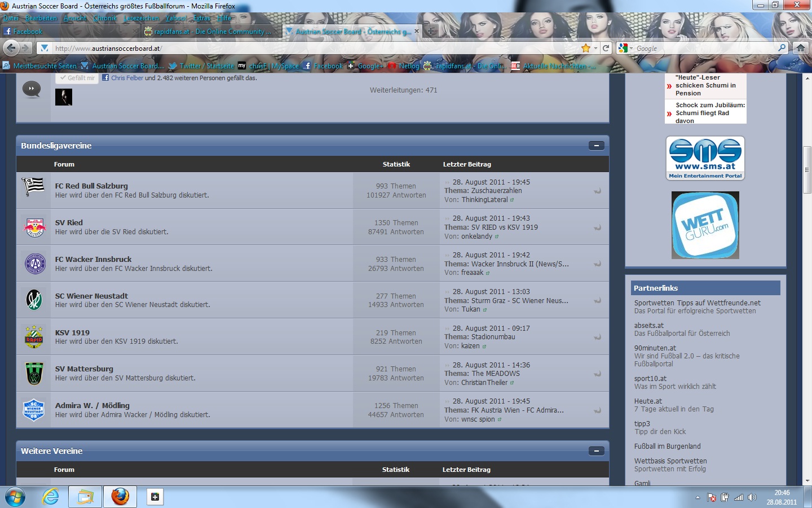The width and height of the screenshot is (812, 508).
Task: Open the FC Red Bull Salzburg forum link
Action: (x=91, y=186)
